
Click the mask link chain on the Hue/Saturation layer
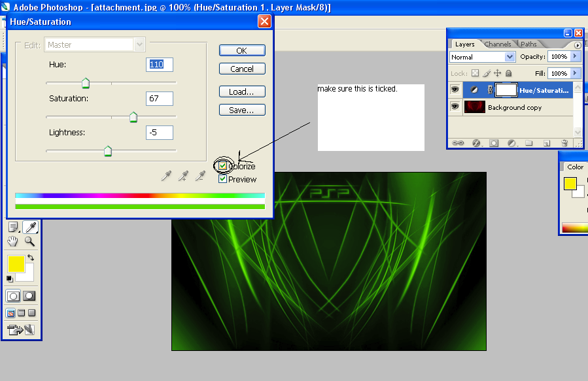click(x=490, y=90)
